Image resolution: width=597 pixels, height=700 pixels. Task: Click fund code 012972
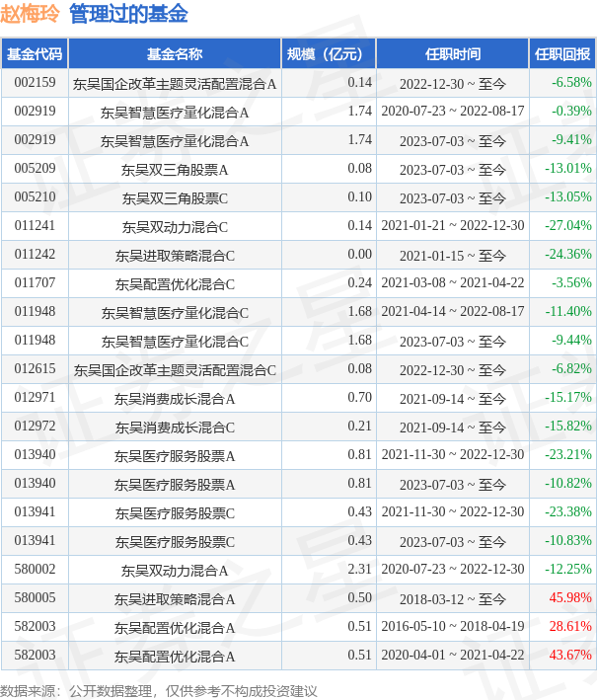35,426
